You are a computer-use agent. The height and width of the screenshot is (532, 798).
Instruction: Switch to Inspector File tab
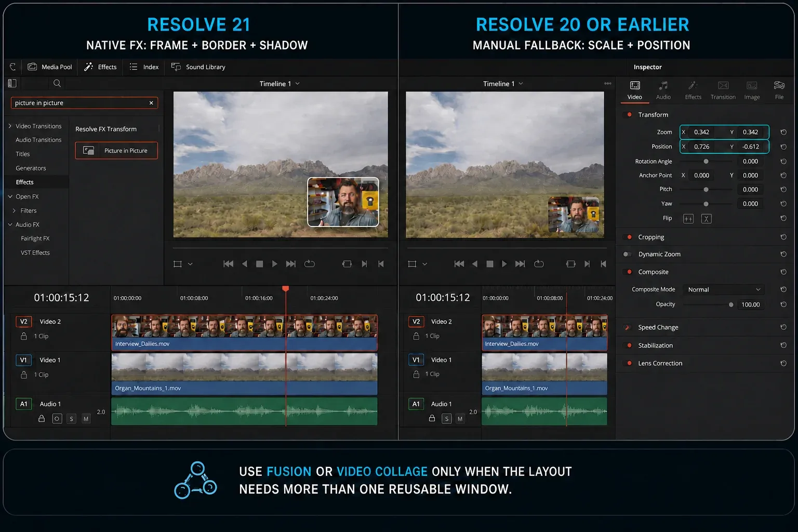tap(779, 90)
